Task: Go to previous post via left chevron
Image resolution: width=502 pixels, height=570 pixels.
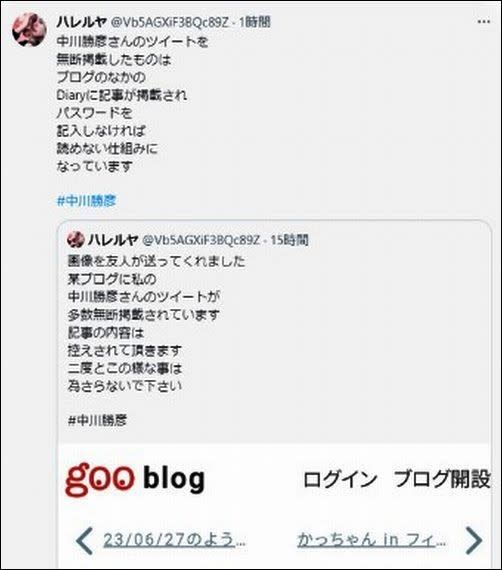Action: 84,541
